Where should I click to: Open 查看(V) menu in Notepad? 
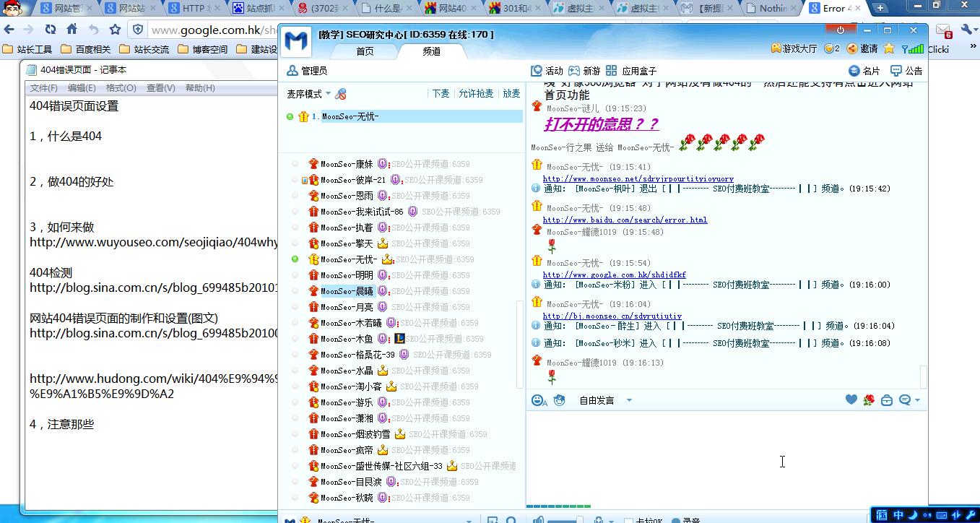160,88
